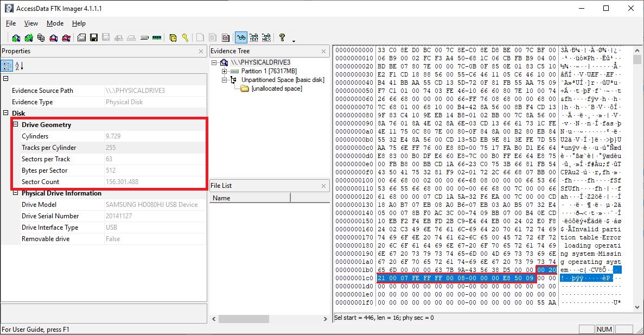Image resolution: width=644 pixels, height=335 pixels.
Task: Click the question mark help icon
Action: pyautogui.click(x=282, y=37)
